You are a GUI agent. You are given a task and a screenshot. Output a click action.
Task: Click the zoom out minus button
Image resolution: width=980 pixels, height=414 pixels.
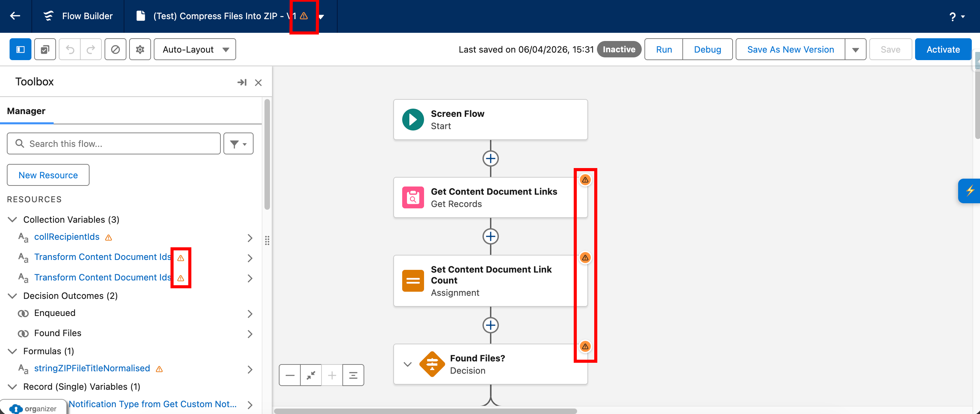pyautogui.click(x=290, y=375)
